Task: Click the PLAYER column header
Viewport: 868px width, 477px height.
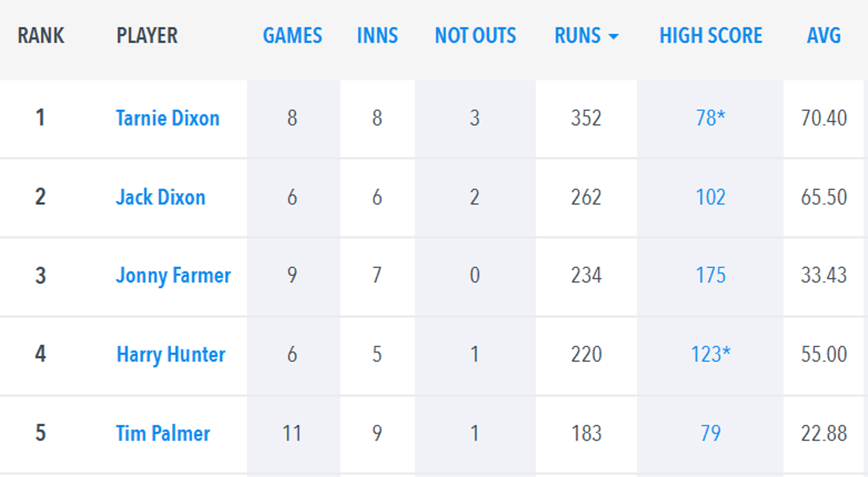Action: (x=147, y=36)
